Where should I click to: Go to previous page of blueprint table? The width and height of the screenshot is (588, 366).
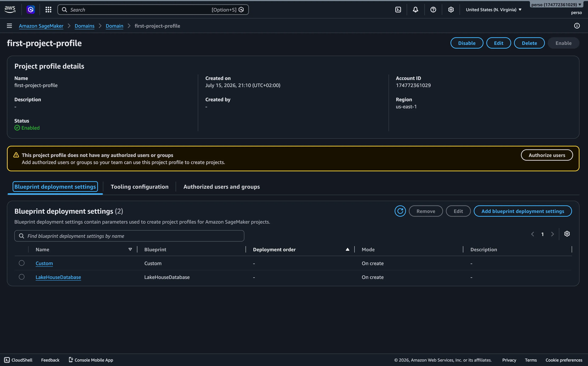click(x=532, y=234)
